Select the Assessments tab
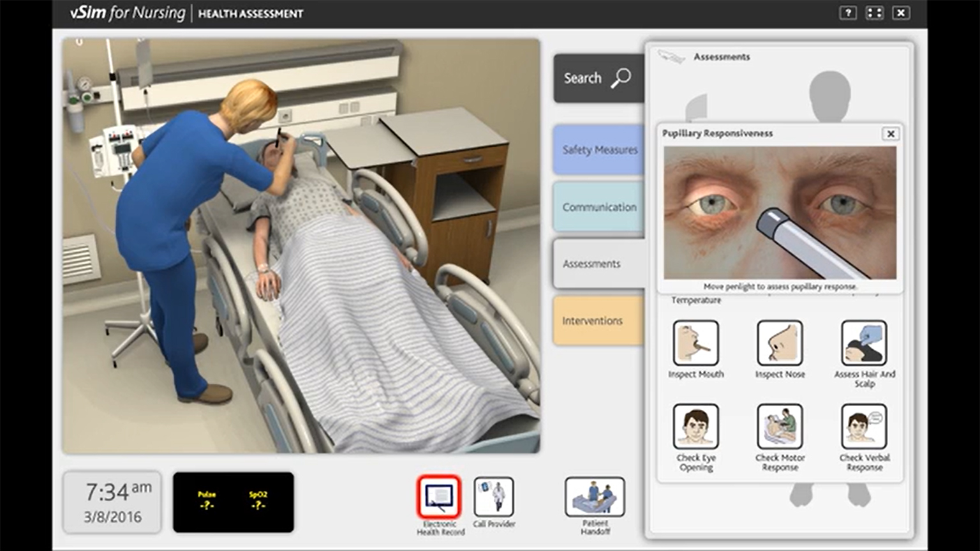 click(598, 264)
